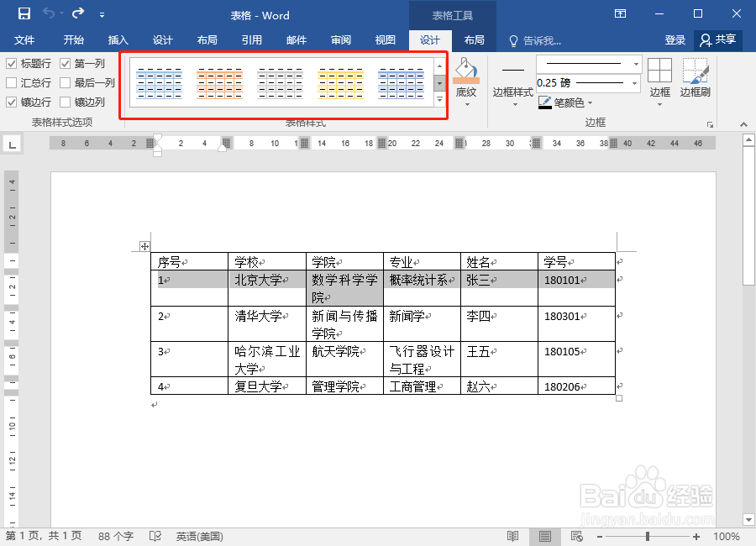The image size is (756, 546).
Task: Toggle the 镶边行 checkbox
Action: tap(12, 102)
